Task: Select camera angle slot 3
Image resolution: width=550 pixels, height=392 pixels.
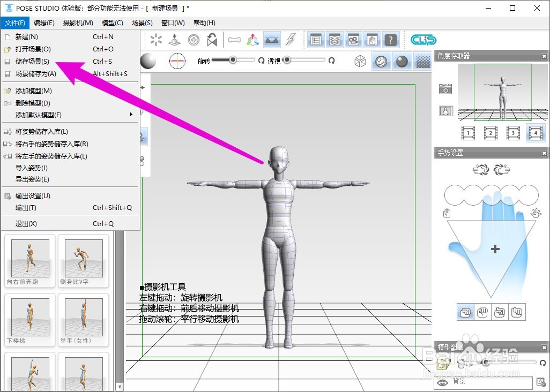Action: [513, 133]
